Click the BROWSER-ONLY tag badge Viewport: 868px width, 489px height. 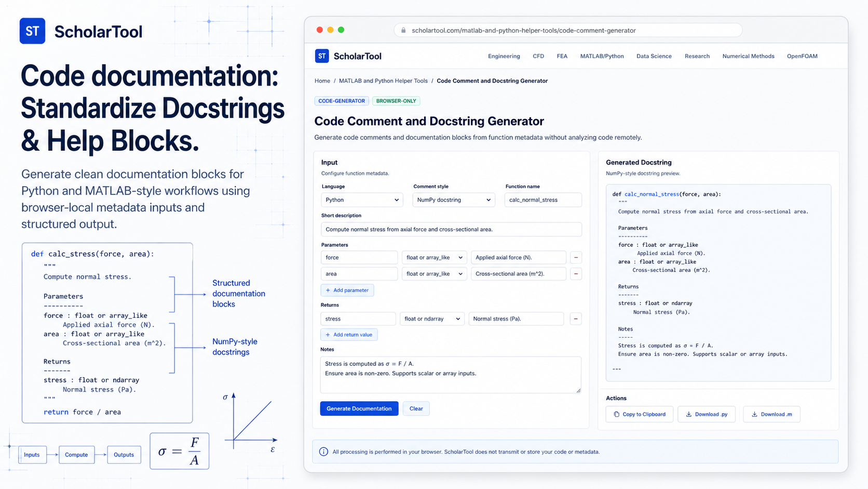(396, 101)
